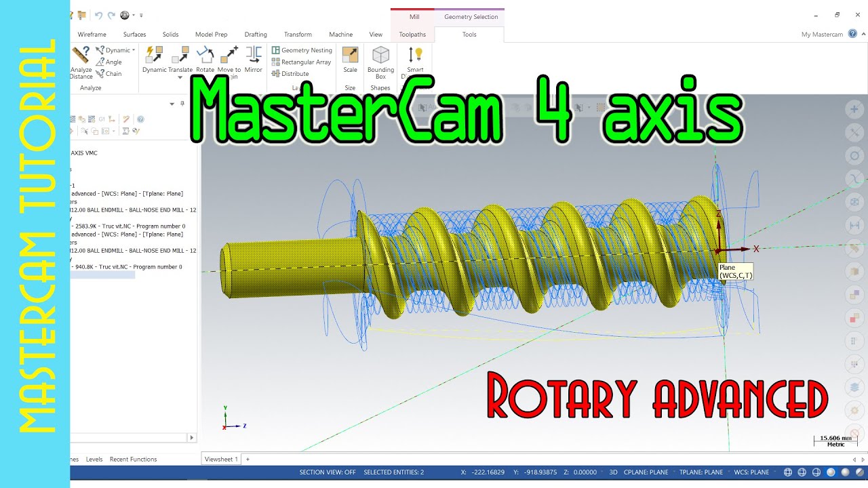Click the spline curve icon in right toolbar
Viewport: 868px width, 488px height.
[854, 179]
